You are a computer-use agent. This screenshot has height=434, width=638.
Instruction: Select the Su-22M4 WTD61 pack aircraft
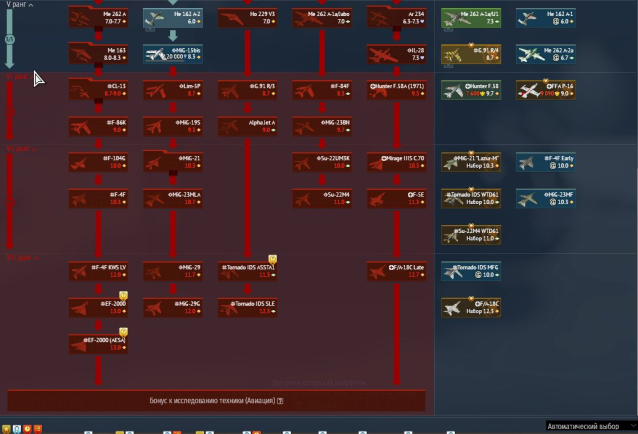pyautogui.click(x=470, y=234)
